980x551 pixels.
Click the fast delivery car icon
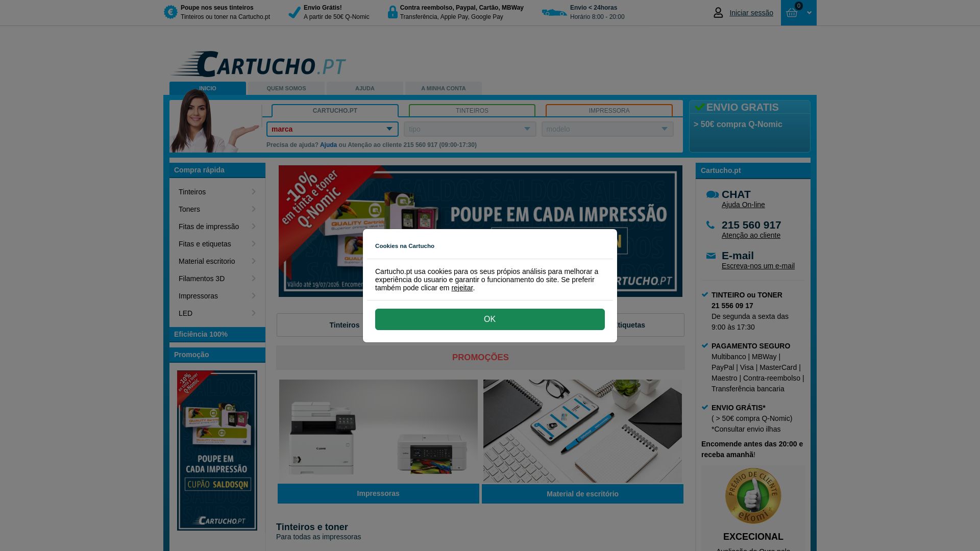coord(554,12)
